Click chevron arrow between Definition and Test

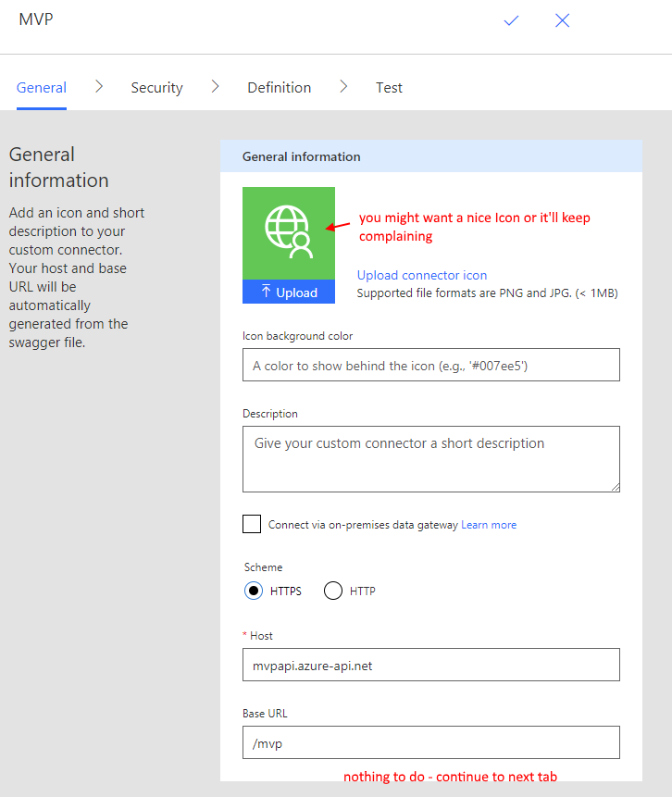pyautogui.click(x=343, y=87)
